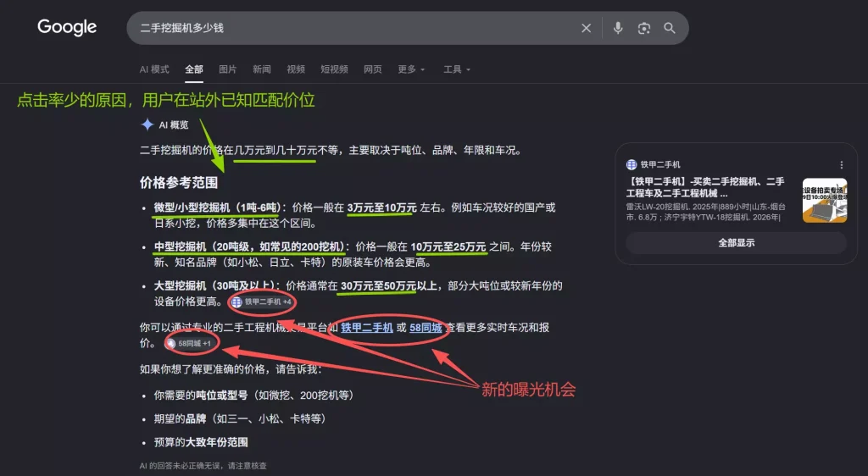Switch to 网页 tab

[373, 69]
